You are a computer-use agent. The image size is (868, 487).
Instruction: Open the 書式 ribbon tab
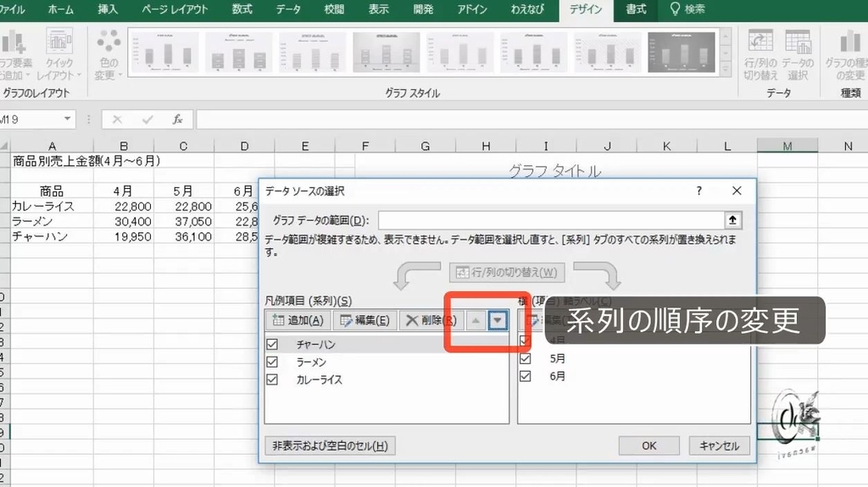point(636,9)
